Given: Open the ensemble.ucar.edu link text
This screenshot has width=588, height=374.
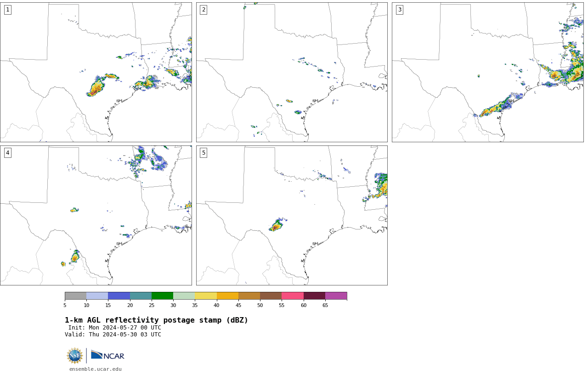Looking at the screenshot, I should point(96,369).
